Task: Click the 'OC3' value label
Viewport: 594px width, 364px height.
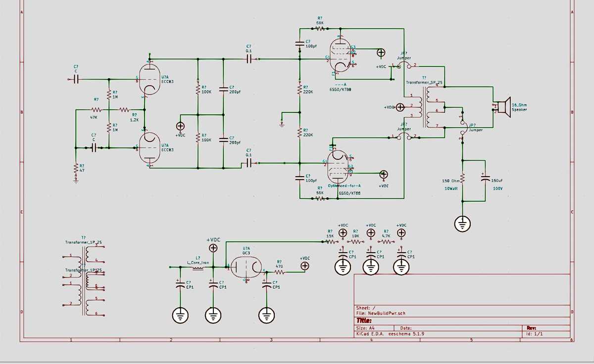Action: [246, 252]
